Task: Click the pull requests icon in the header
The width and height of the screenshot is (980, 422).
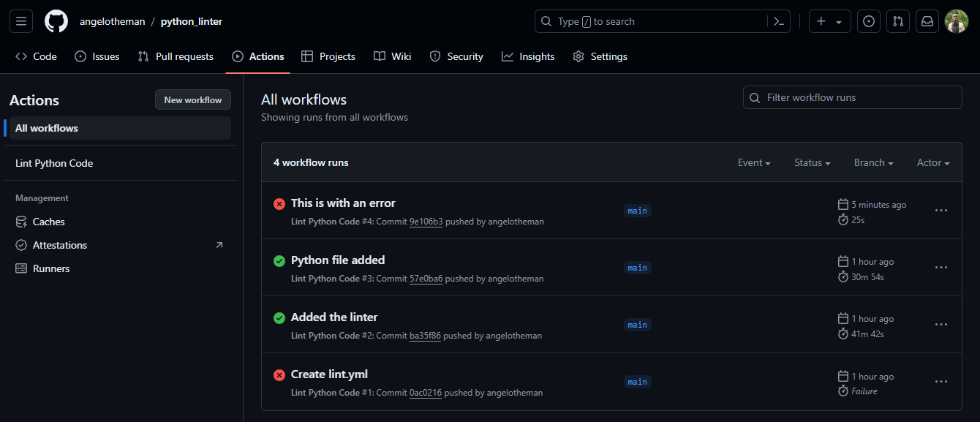Action: tap(897, 20)
